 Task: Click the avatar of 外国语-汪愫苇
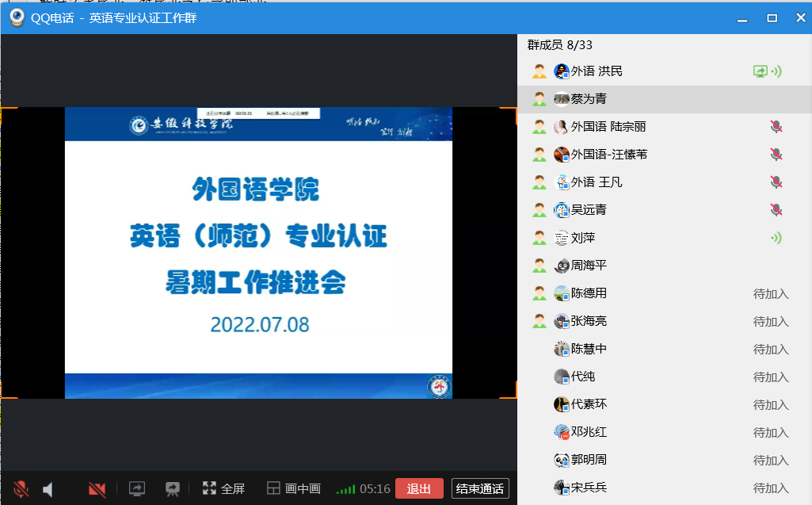click(561, 155)
